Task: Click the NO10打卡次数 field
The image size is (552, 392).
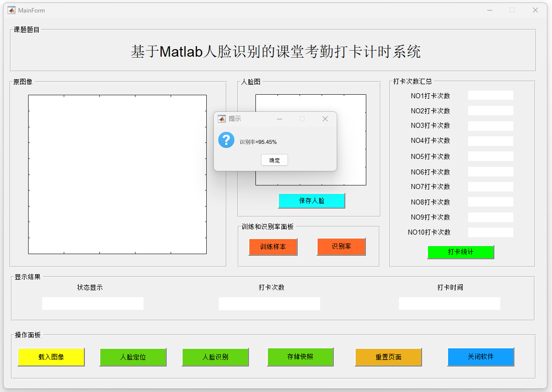Action: pos(490,233)
